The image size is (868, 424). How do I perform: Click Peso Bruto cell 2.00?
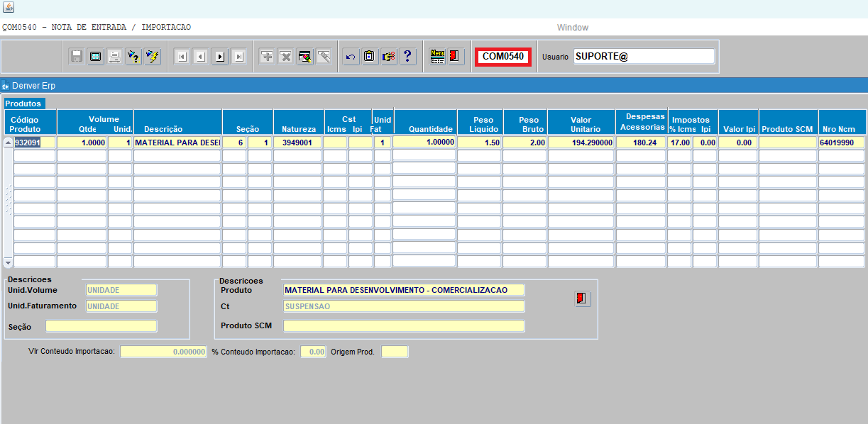[x=525, y=143]
